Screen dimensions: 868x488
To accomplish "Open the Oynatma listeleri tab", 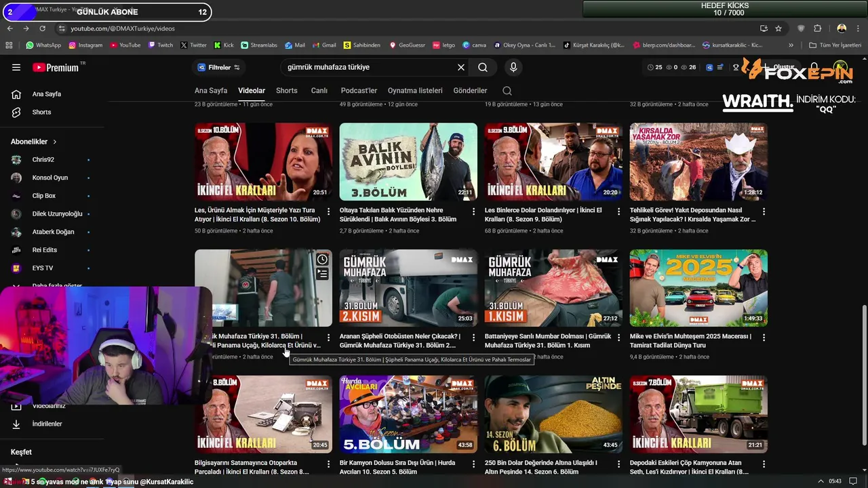I will point(415,91).
